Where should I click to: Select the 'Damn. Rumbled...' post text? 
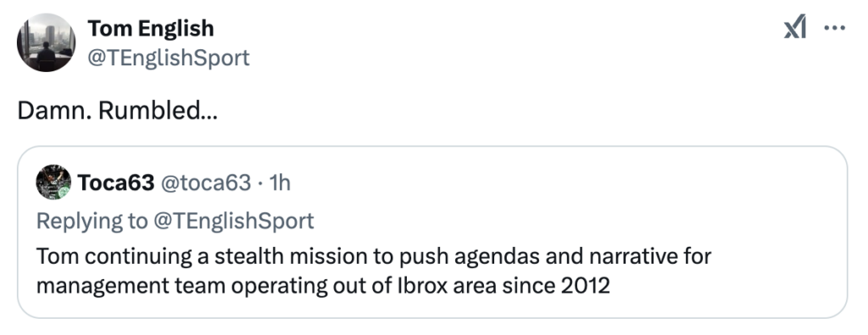[117, 111]
